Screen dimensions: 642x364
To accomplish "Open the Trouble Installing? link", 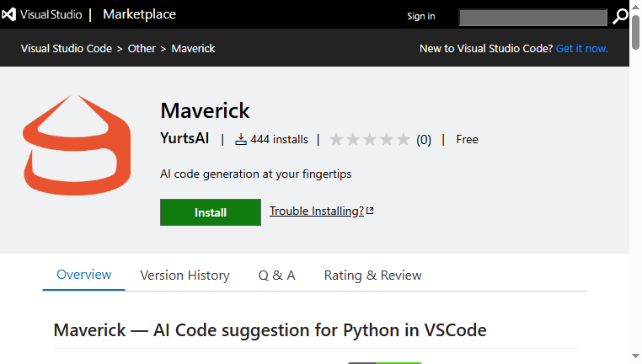I will tap(317, 211).
